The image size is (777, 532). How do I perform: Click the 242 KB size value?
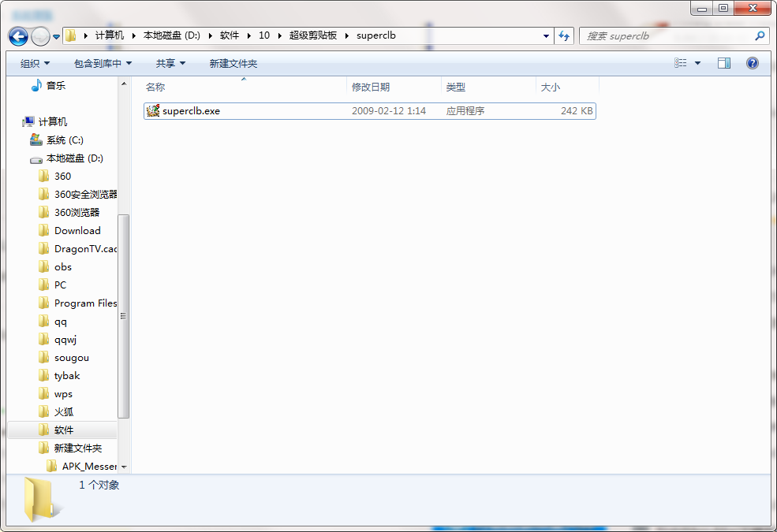coord(577,111)
